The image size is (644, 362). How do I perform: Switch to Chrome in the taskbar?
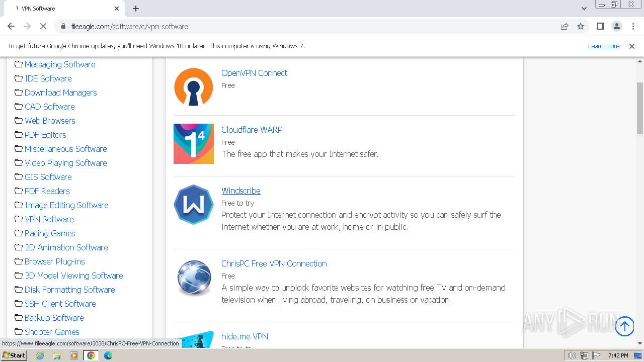pos(91,355)
